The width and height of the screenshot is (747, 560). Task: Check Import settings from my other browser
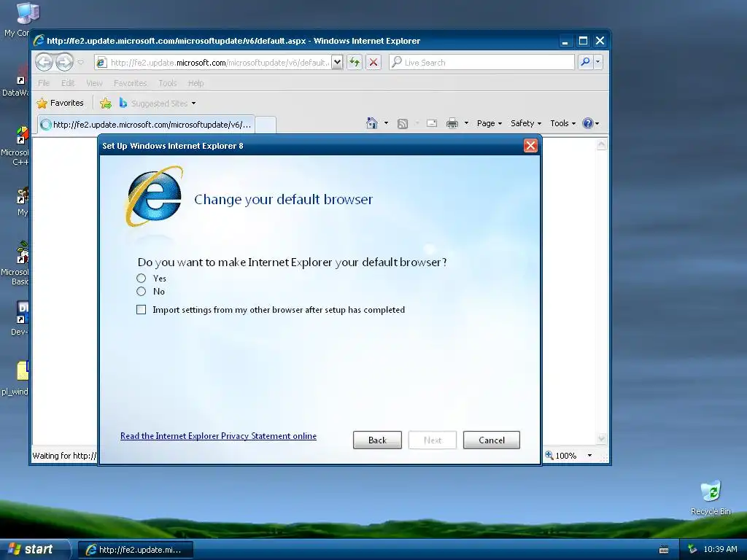click(141, 309)
